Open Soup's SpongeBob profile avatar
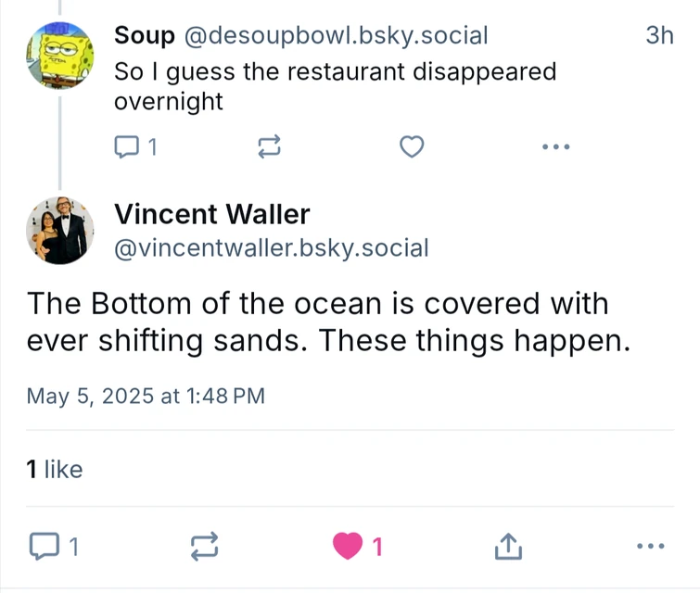This screenshot has width=700, height=593. (60, 55)
